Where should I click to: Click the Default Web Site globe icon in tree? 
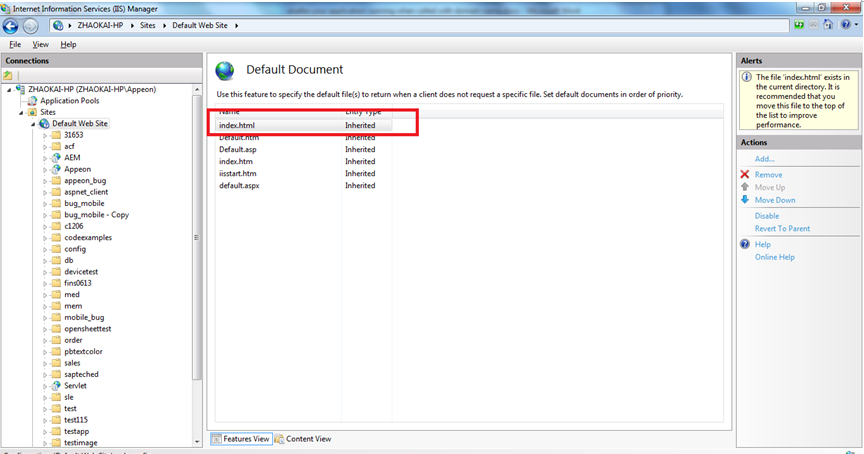pyautogui.click(x=44, y=123)
